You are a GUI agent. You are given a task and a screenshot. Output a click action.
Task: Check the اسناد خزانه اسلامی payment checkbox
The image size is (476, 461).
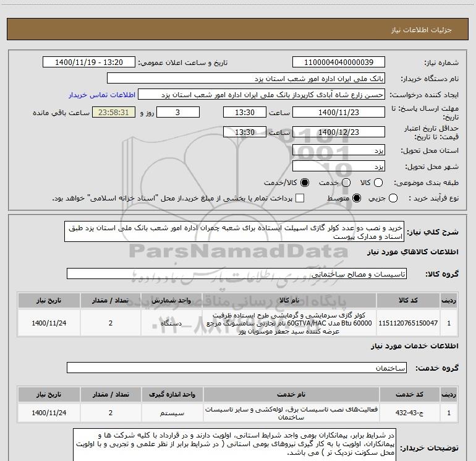click(300, 198)
